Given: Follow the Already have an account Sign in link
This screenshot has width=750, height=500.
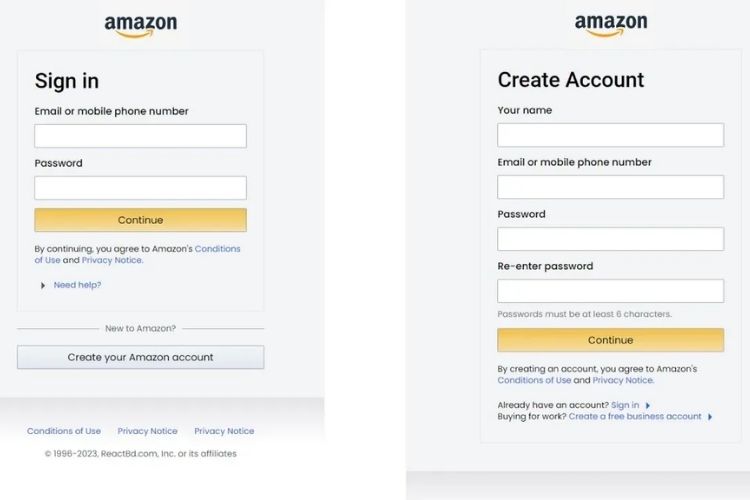Looking at the screenshot, I should (625, 405).
